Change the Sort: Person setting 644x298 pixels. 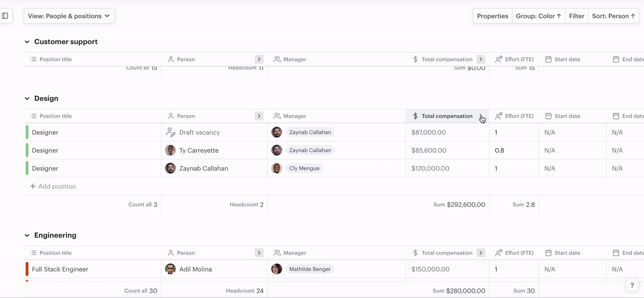point(613,16)
